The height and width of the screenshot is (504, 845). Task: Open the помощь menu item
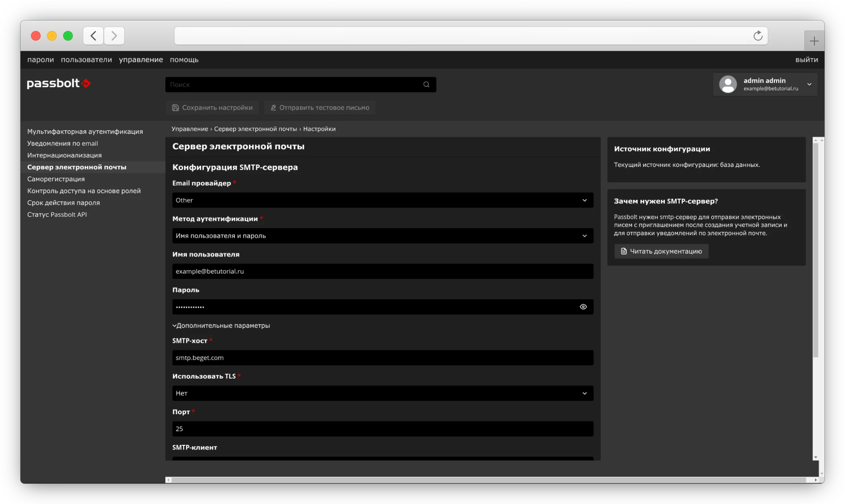point(184,60)
